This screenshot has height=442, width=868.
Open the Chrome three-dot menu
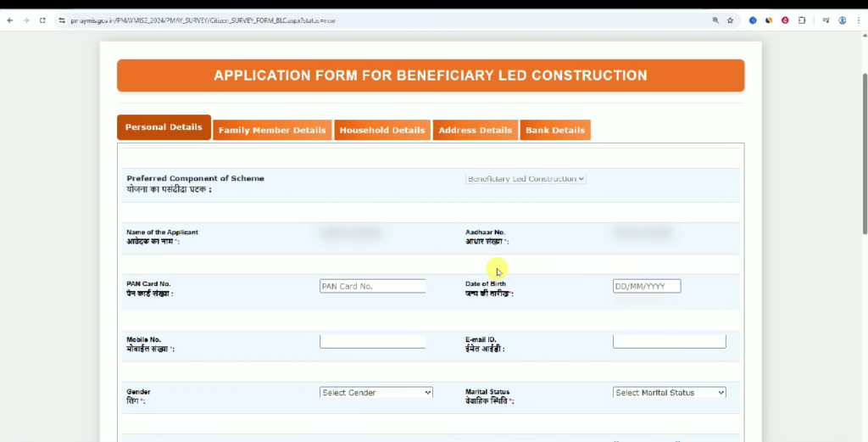pos(859,20)
